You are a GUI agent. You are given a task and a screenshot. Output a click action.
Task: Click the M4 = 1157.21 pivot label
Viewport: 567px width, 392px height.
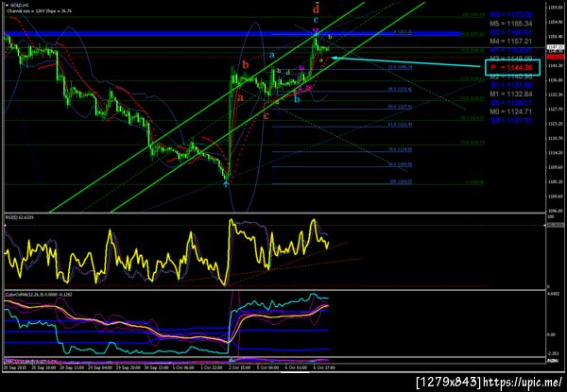click(511, 42)
